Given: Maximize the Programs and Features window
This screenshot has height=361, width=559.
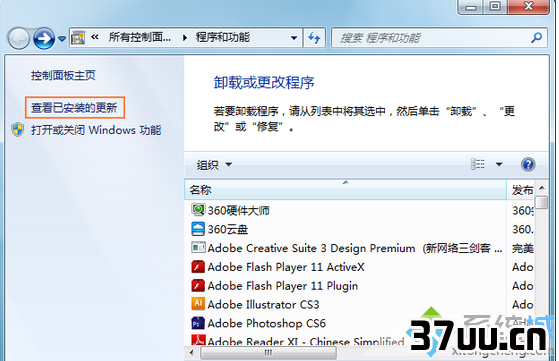Looking at the screenshot, I should (494, 7).
